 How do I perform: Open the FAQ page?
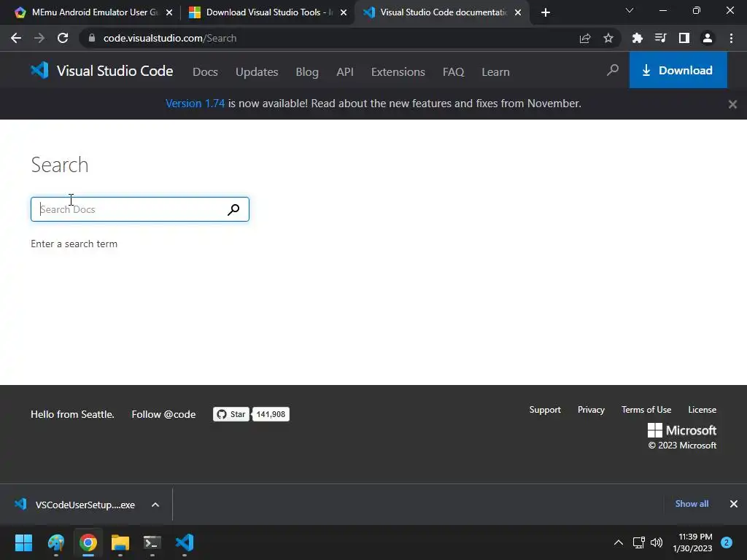453,72
